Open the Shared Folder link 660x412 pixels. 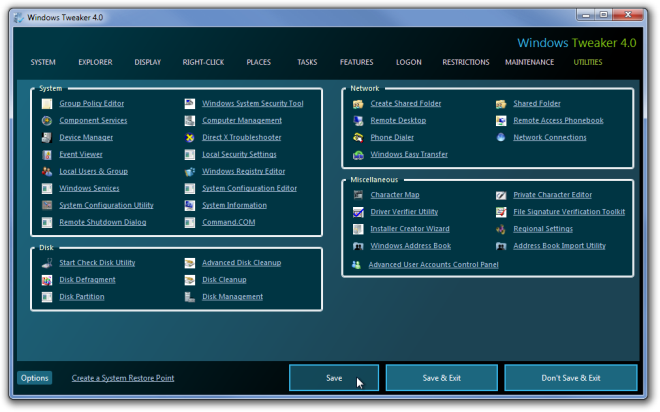pos(537,104)
